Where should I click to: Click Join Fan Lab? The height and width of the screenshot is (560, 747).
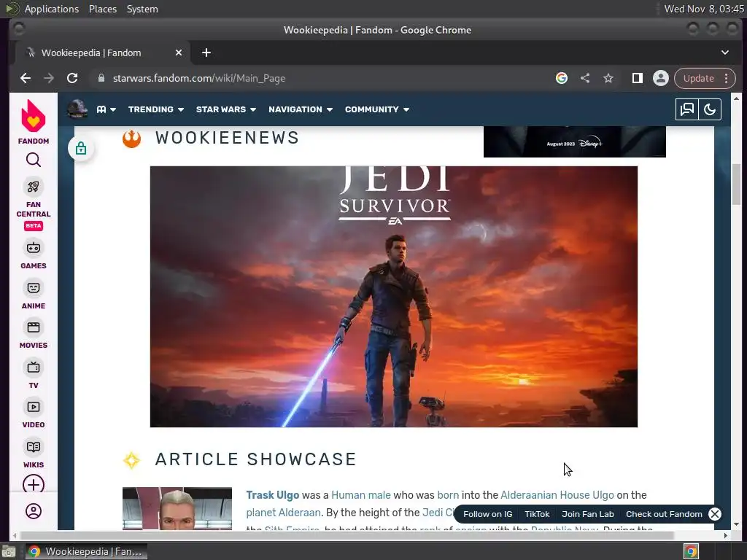click(x=587, y=514)
